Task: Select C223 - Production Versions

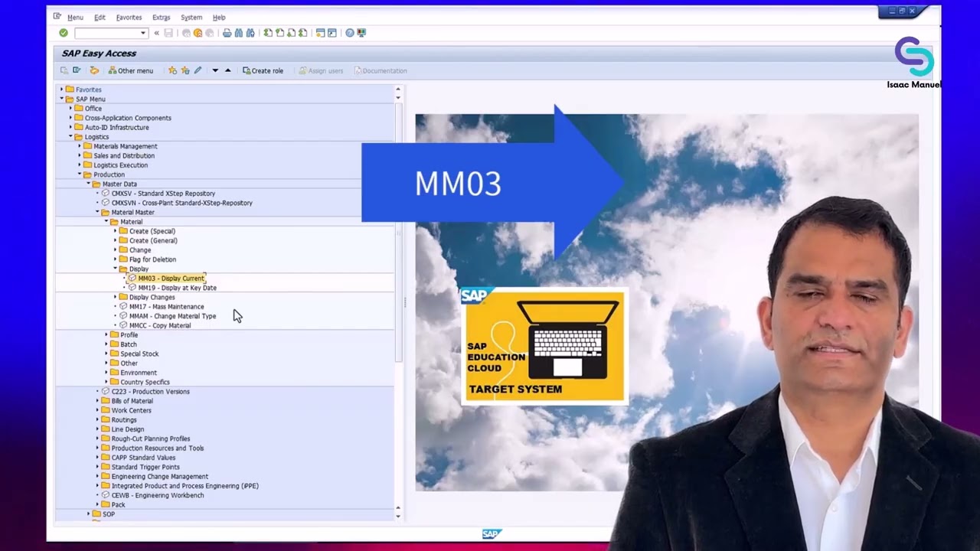Action: click(x=150, y=392)
